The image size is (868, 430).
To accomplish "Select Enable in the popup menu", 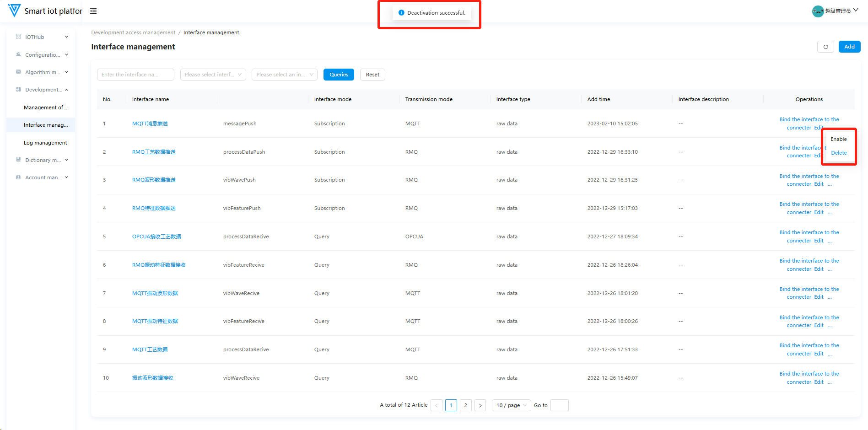I will click(838, 139).
